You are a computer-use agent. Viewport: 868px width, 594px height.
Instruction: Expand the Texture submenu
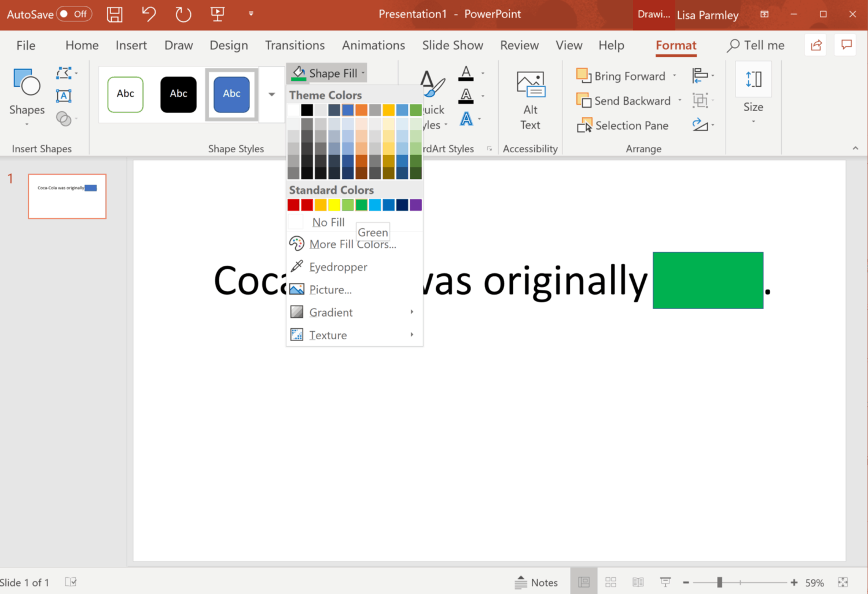pos(355,335)
